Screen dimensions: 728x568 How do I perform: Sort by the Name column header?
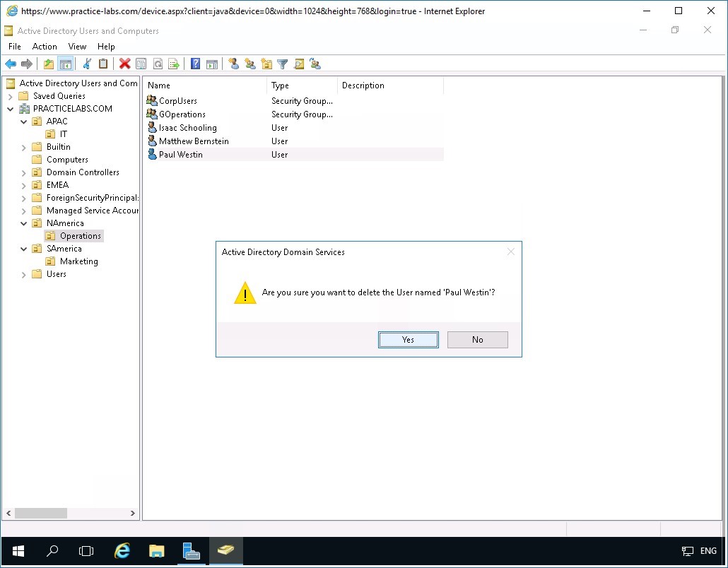pos(205,85)
